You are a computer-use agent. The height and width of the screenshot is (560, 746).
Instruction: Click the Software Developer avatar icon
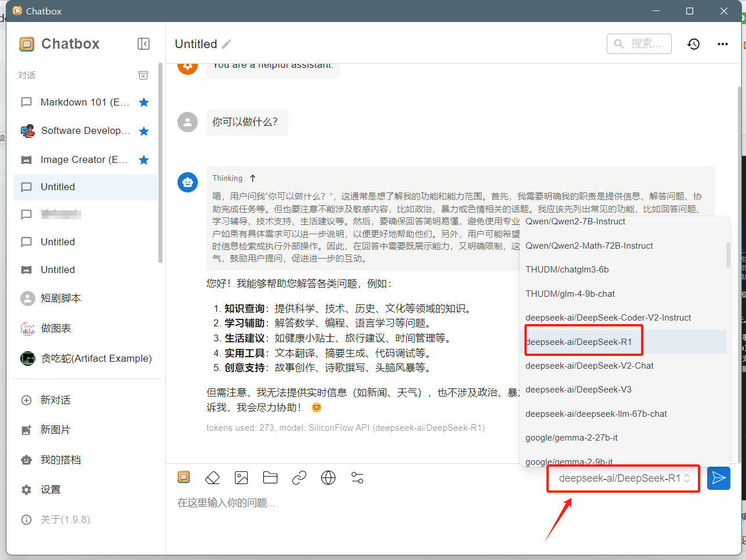pos(27,131)
